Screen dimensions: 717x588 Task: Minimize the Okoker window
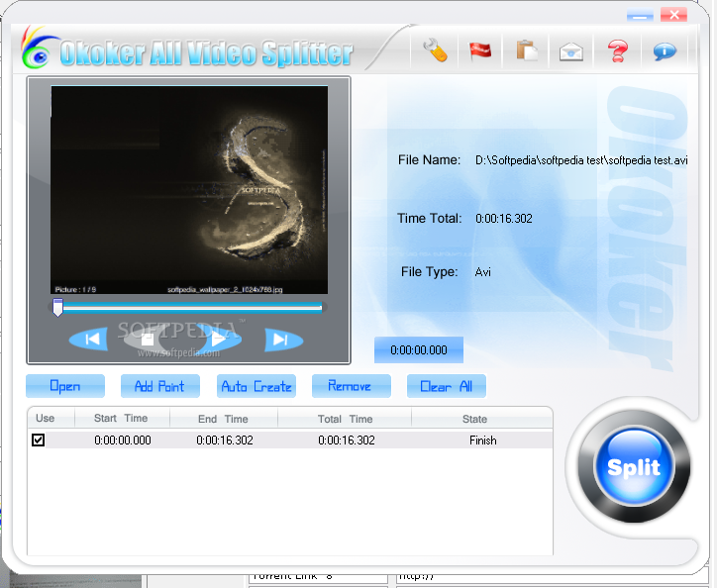pos(640,15)
